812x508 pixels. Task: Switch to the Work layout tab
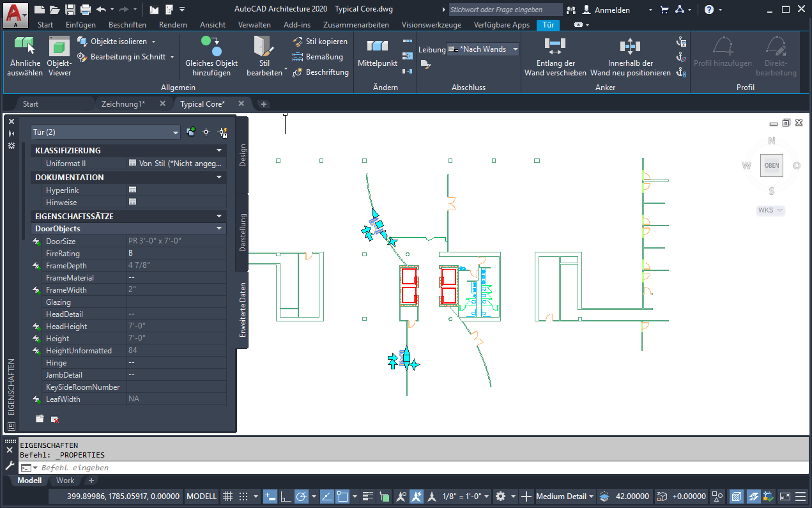point(65,481)
